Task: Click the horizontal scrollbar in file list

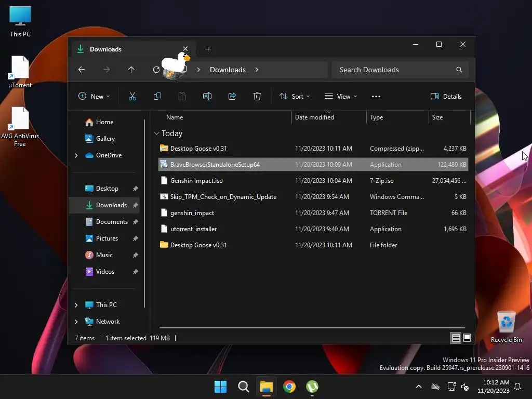Action: pos(312,328)
